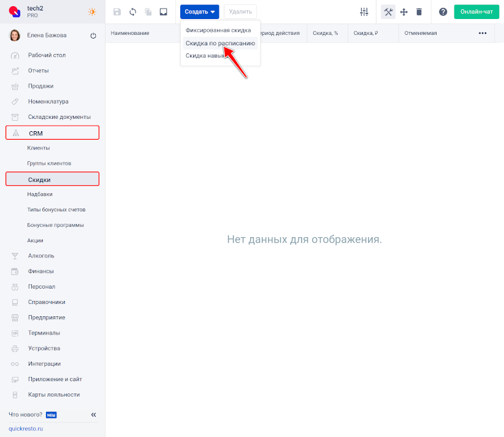Open the Отчеты sidebar section

38,70
